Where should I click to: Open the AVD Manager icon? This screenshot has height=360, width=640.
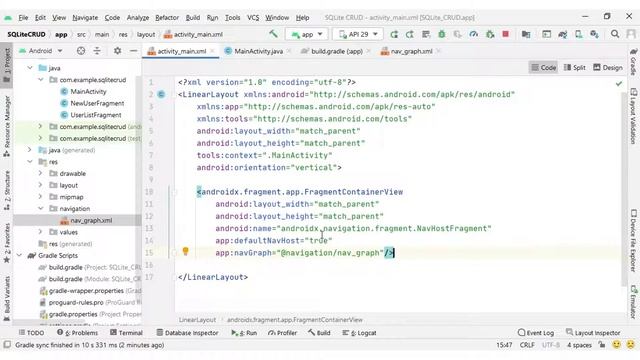(578, 34)
